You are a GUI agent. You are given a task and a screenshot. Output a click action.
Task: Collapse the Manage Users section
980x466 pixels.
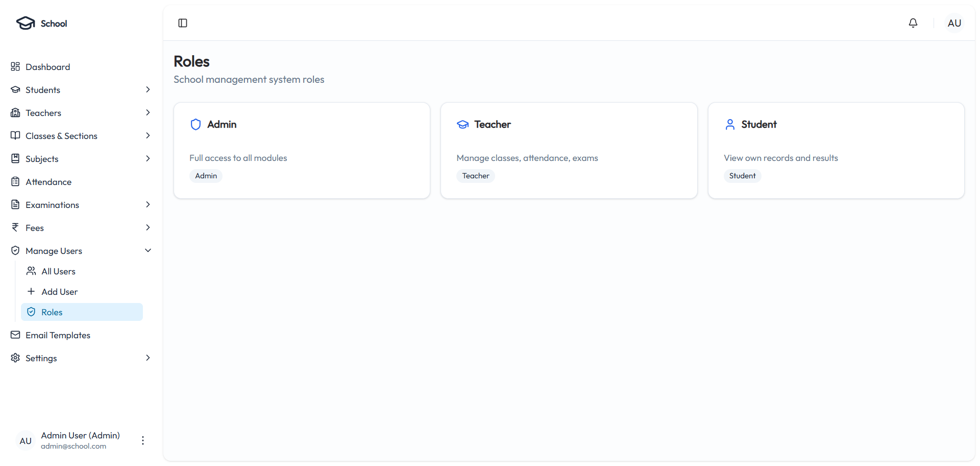[x=148, y=251]
